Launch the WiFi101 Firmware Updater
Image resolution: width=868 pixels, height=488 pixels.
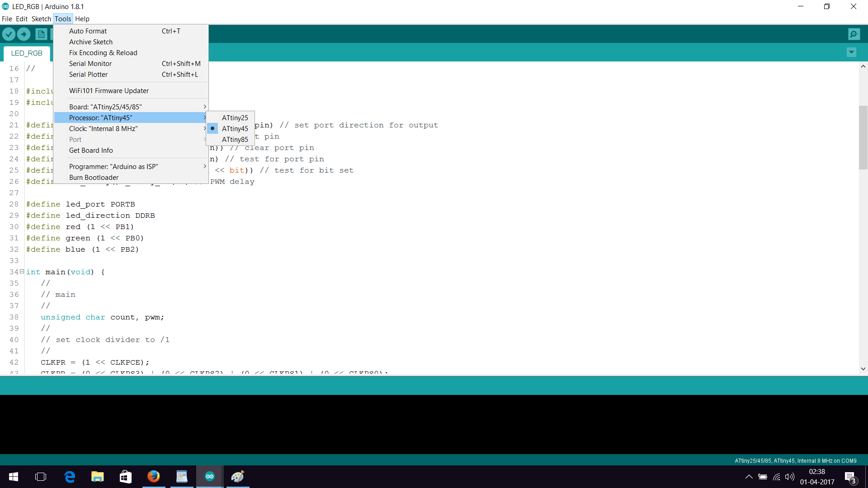[131, 90]
